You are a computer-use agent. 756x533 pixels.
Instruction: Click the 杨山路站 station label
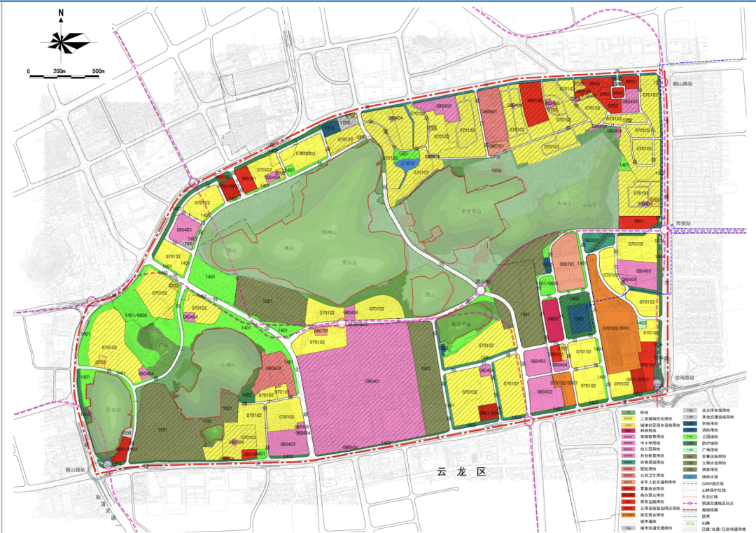683,83
